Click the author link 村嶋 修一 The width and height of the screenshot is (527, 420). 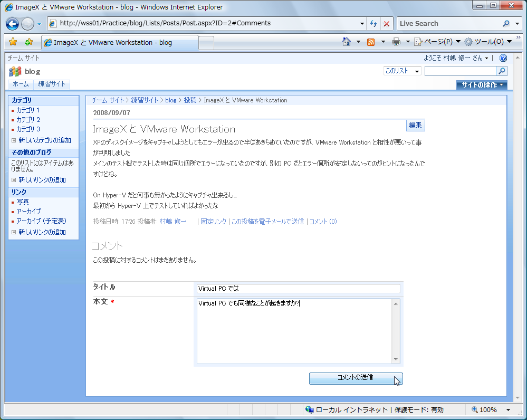click(x=173, y=221)
